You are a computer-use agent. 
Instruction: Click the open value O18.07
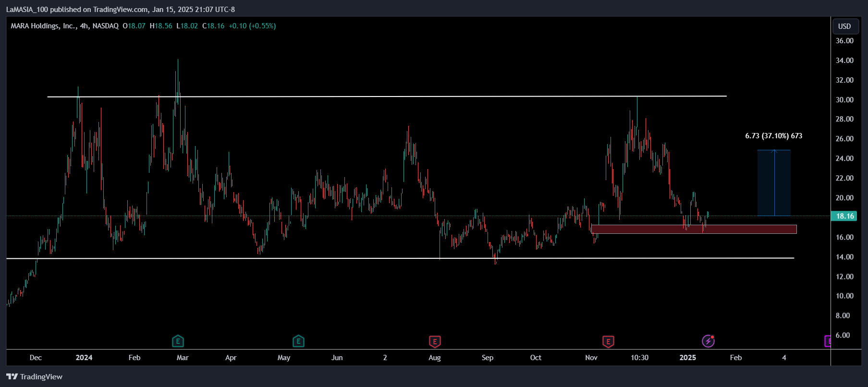tap(134, 26)
